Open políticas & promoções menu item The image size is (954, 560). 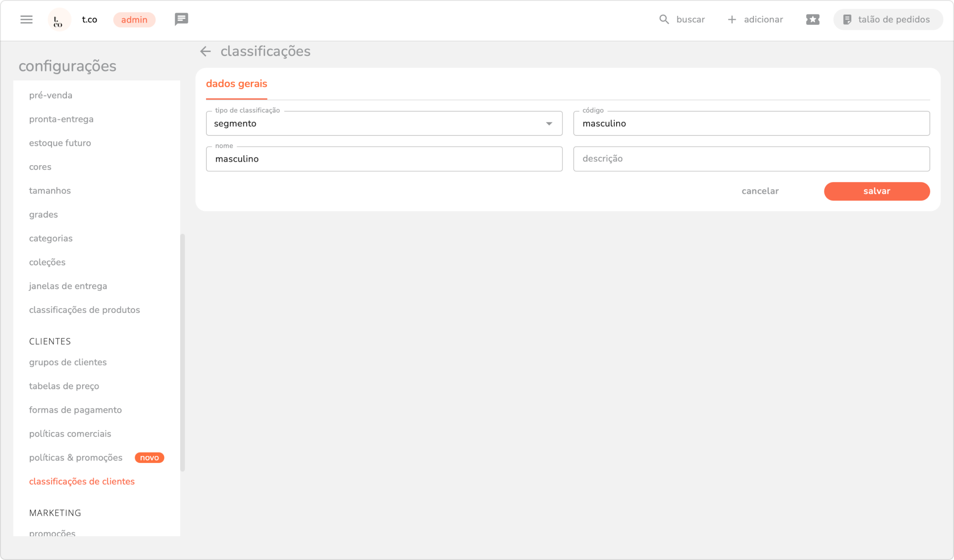click(x=76, y=457)
